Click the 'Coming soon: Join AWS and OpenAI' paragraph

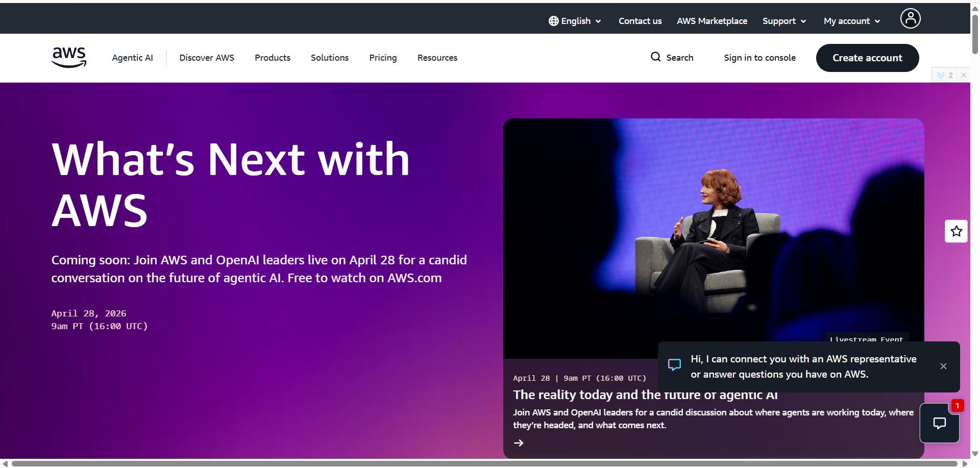point(259,269)
